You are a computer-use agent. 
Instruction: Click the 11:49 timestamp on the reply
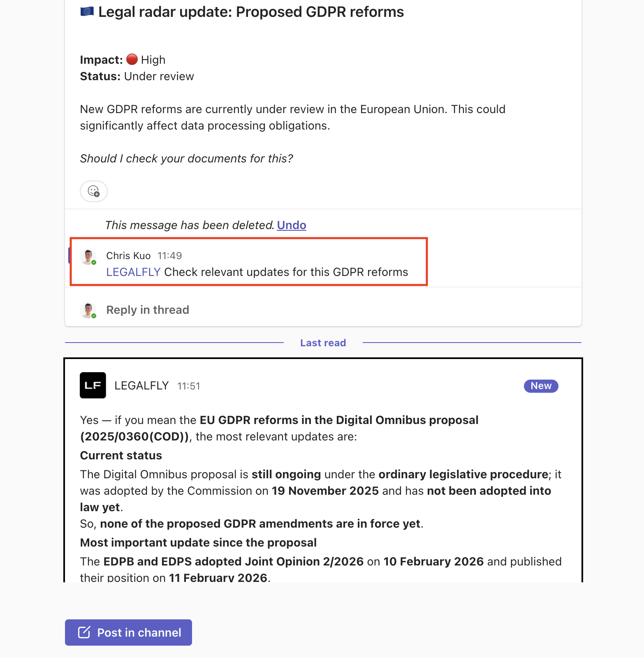[169, 256]
